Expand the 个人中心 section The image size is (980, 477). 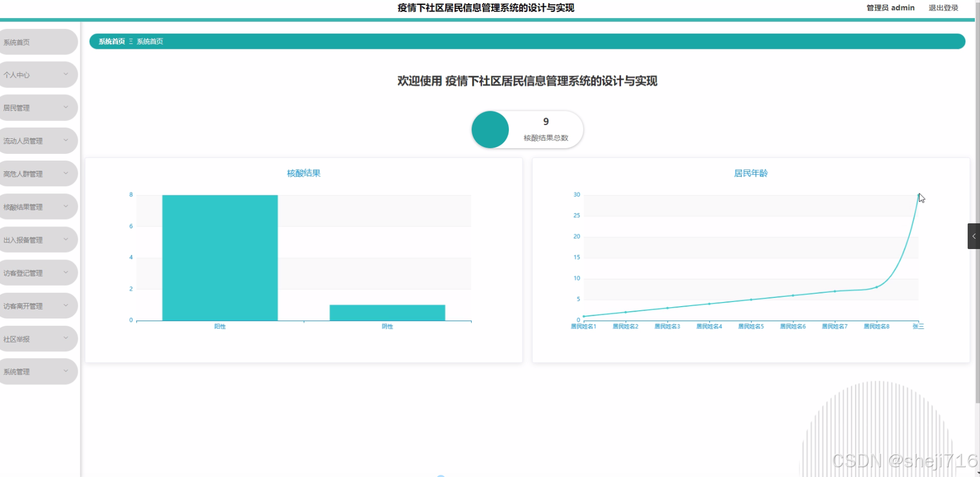coord(36,74)
